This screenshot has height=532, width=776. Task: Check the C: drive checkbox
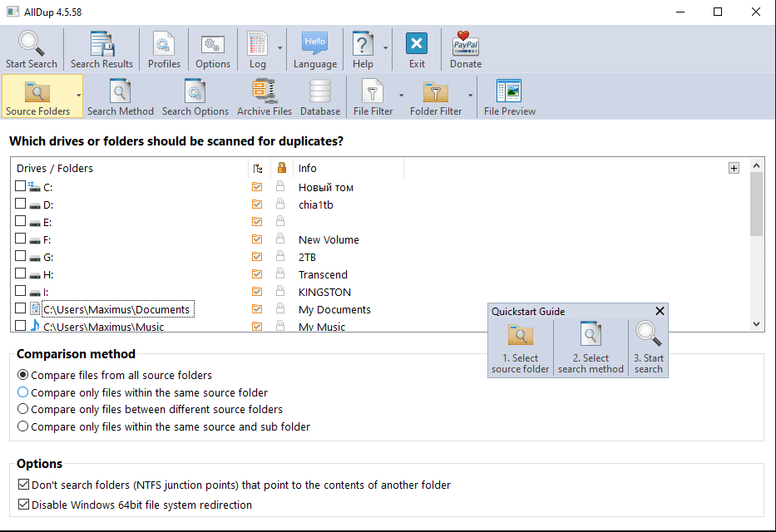click(x=20, y=186)
